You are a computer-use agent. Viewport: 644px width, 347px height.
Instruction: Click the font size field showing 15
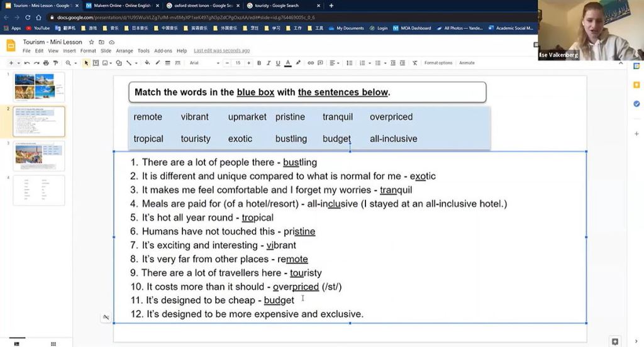pyautogui.click(x=238, y=63)
